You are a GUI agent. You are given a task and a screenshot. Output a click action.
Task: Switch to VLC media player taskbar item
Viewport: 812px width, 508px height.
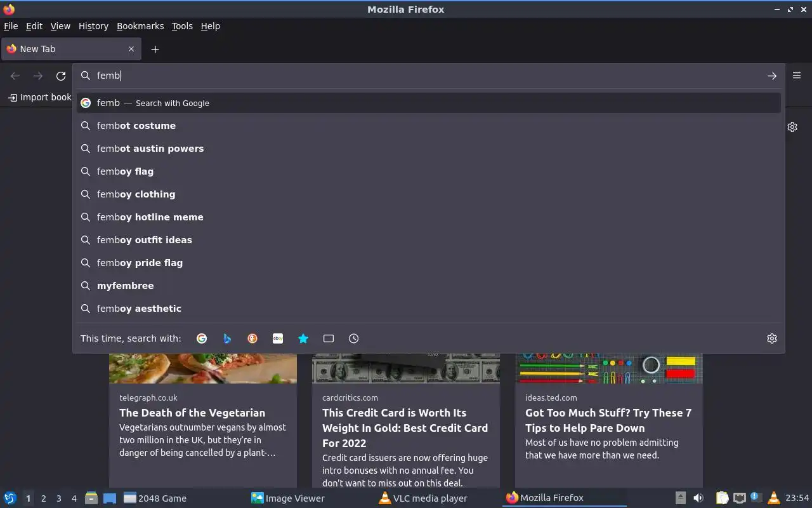pyautogui.click(x=438, y=498)
